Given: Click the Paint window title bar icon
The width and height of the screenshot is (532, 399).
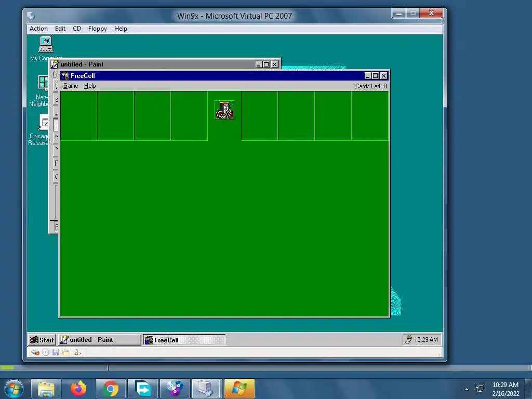Looking at the screenshot, I should (55, 64).
